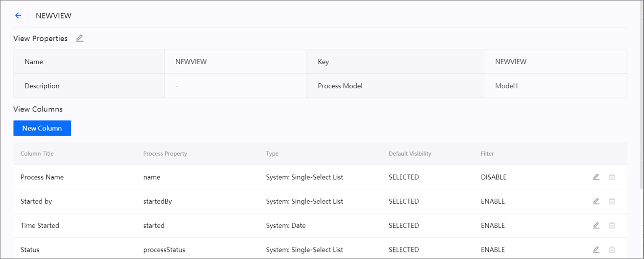
Task: Click the DISABLE filter value for Process Name
Action: point(493,177)
